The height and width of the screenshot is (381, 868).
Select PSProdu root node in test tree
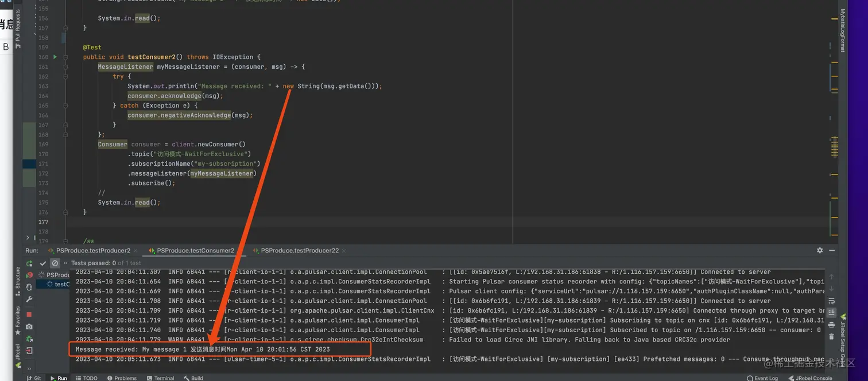53,275
